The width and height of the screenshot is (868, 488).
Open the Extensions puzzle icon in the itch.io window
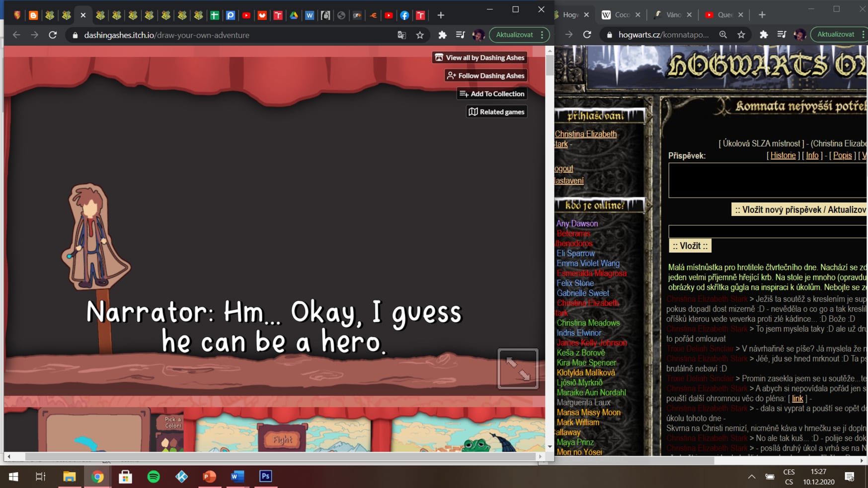[x=442, y=35]
